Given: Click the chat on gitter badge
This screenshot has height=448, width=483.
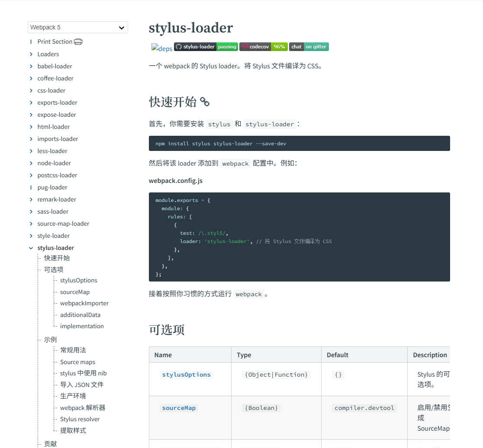Looking at the screenshot, I should [x=309, y=47].
